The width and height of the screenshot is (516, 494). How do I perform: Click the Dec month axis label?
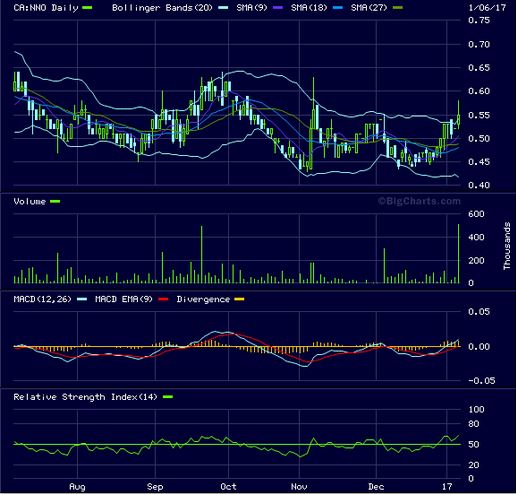click(376, 487)
